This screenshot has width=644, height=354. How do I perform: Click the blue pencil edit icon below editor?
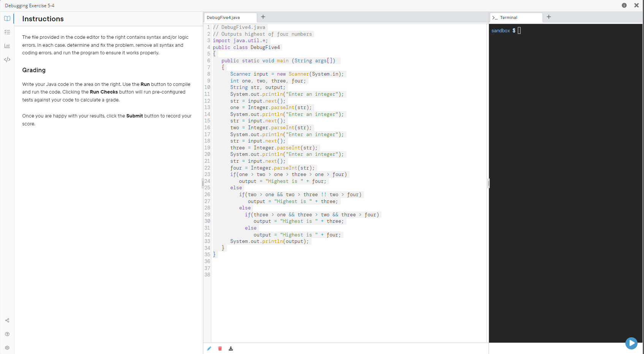[x=209, y=348]
